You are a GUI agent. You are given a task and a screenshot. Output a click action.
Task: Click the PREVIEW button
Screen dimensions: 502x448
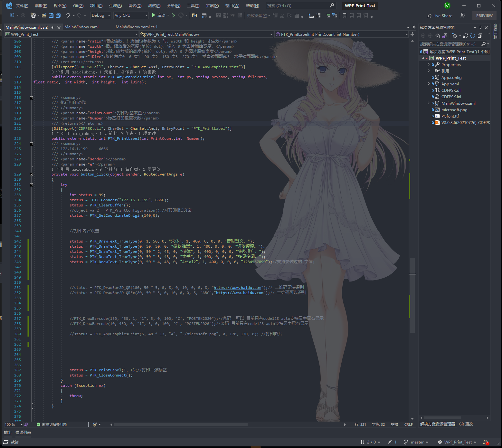tap(484, 15)
